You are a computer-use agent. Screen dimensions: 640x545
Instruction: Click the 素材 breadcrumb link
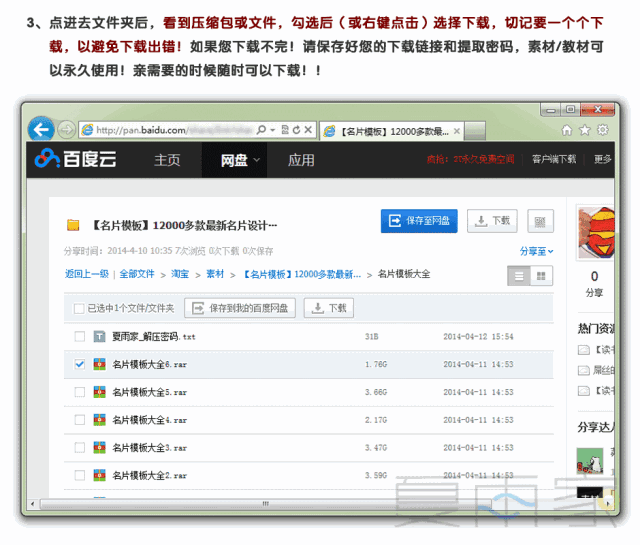pos(215,274)
